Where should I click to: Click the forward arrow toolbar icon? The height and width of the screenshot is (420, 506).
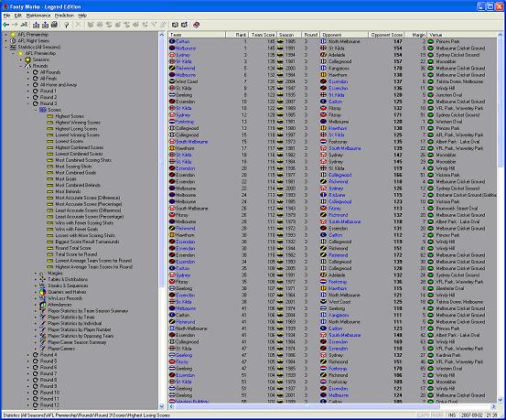[15, 25]
